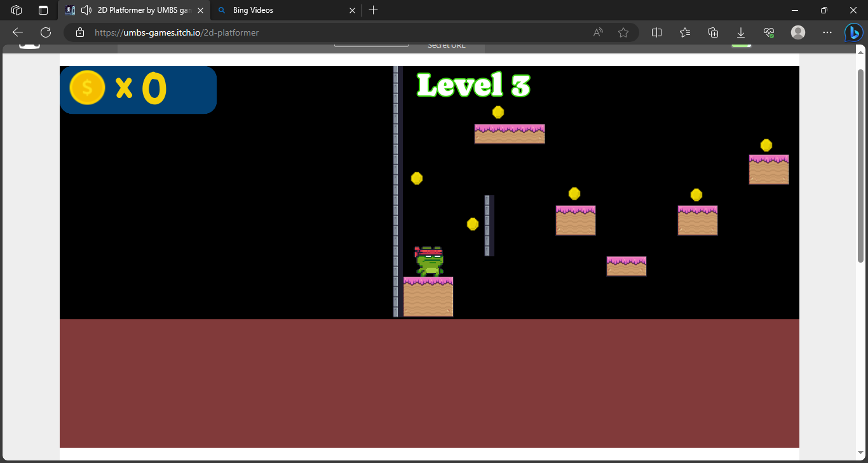Click the coin above the far-right platform

pos(766,145)
